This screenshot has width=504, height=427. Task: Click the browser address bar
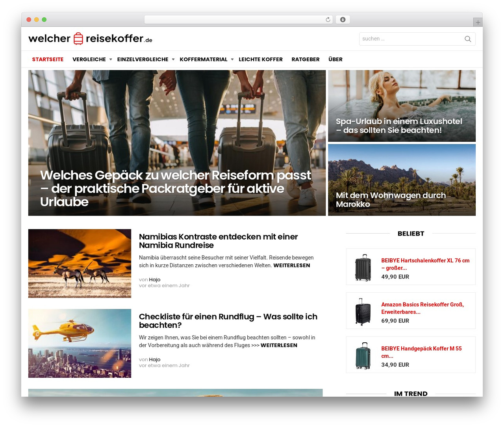pos(239,20)
